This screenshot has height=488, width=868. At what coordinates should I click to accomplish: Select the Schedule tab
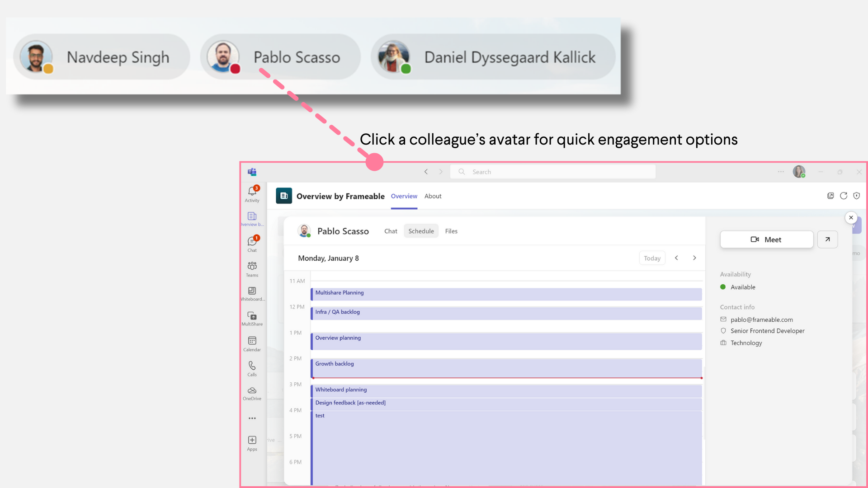[x=421, y=231]
